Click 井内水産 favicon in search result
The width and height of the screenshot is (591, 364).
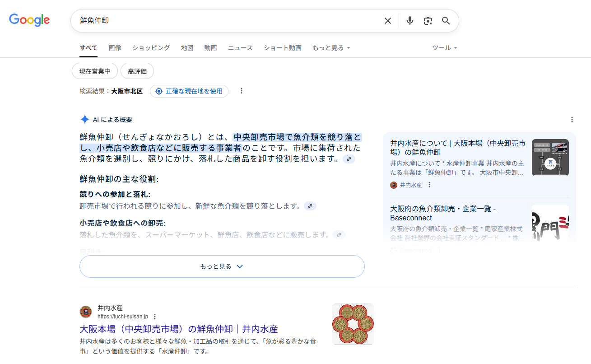(x=86, y=312)
